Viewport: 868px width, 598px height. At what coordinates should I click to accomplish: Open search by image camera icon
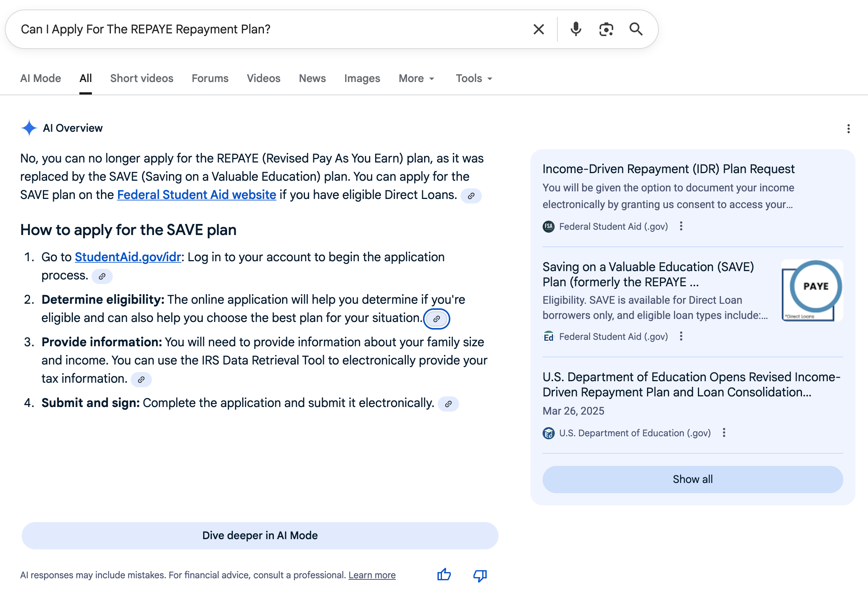pos(606,29)
